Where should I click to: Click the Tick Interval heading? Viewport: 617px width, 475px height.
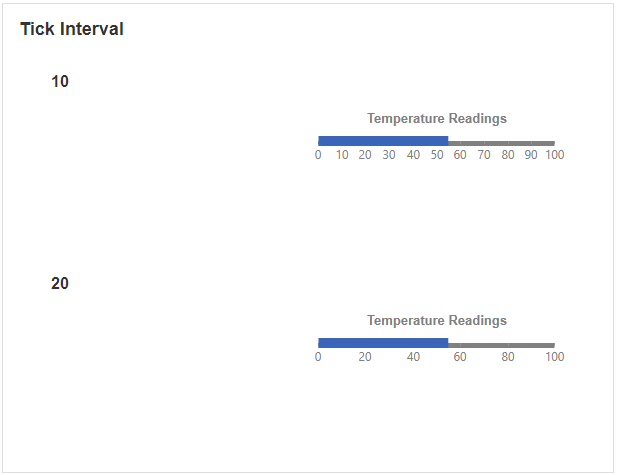pyautogui.click(x=72, y=29)
